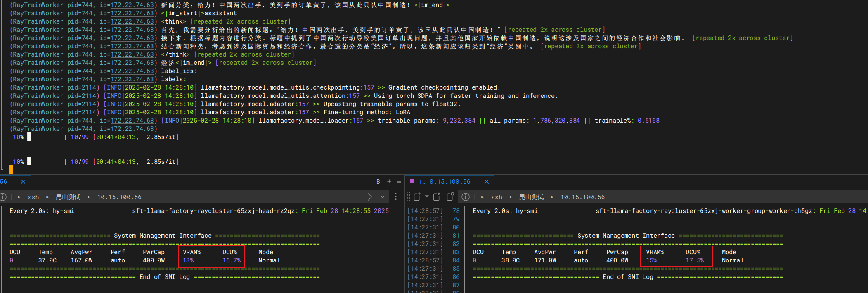The image size is (868, 293).
Task: Select 10.15.100.56 breadcrumb in the left pane
Action: [x=119, y=197]
